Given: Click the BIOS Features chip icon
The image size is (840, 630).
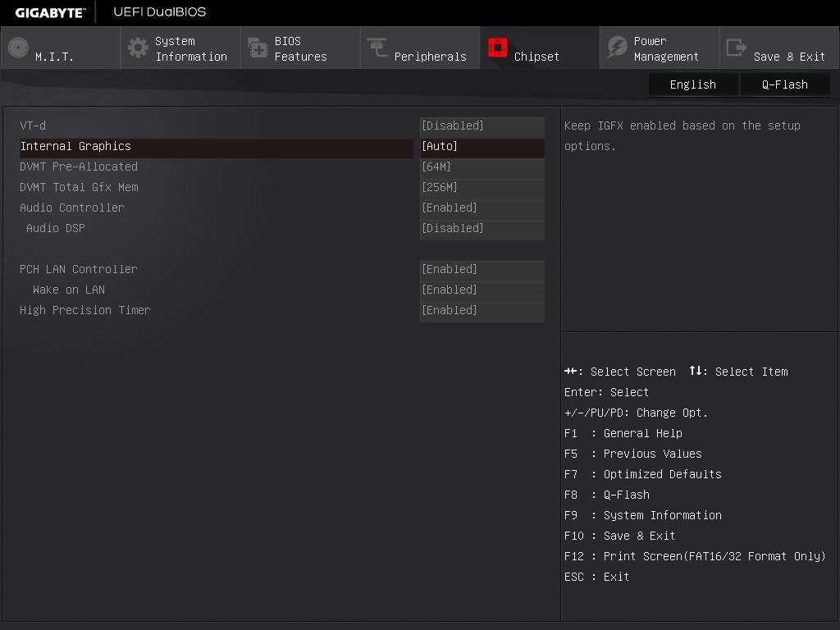Looking at the screenshot, I should pos(258,48).
